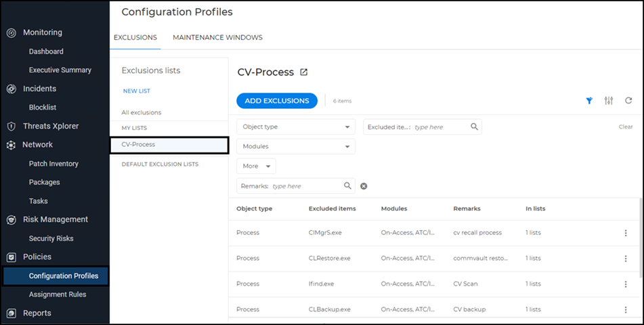This screenshot has height=325, width=644.
Task: Switch to the Maintenance Windows tab
Action: [x=217, y=38]
